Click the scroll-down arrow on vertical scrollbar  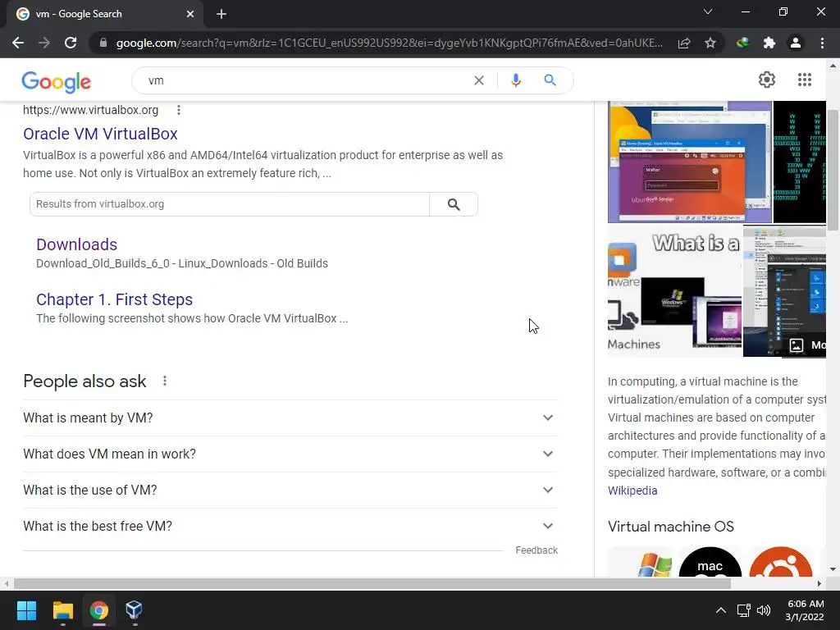click(x=833, y=569)
